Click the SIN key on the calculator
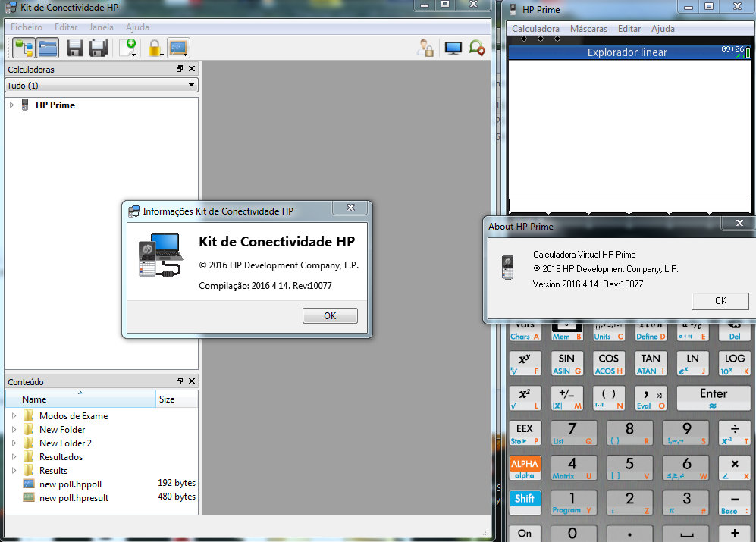The width and height of the screenshot is (756, 542). (x=567, y=364)
